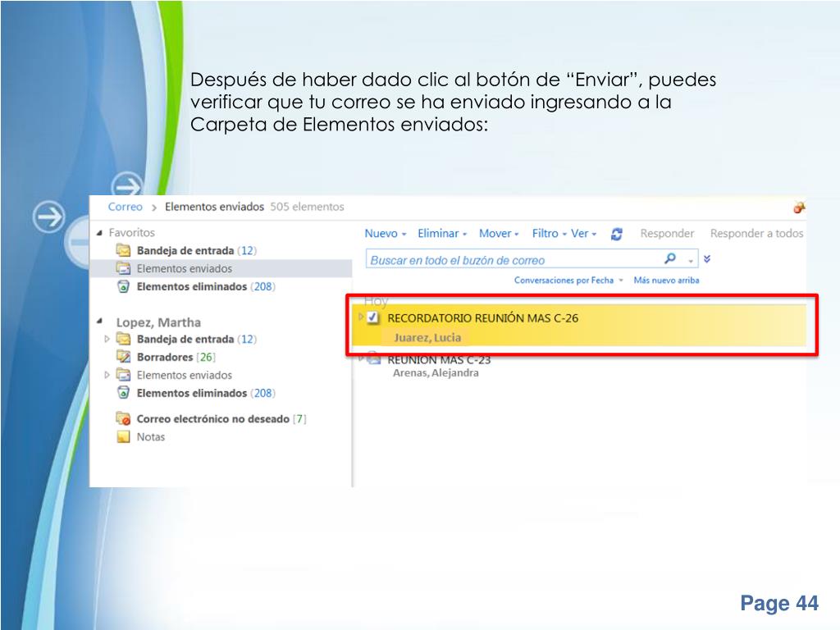Viewport: 840px width, 630px height.
Task: Collapse the Lopez, Martha mailbox tree
Action: point(99,322)
